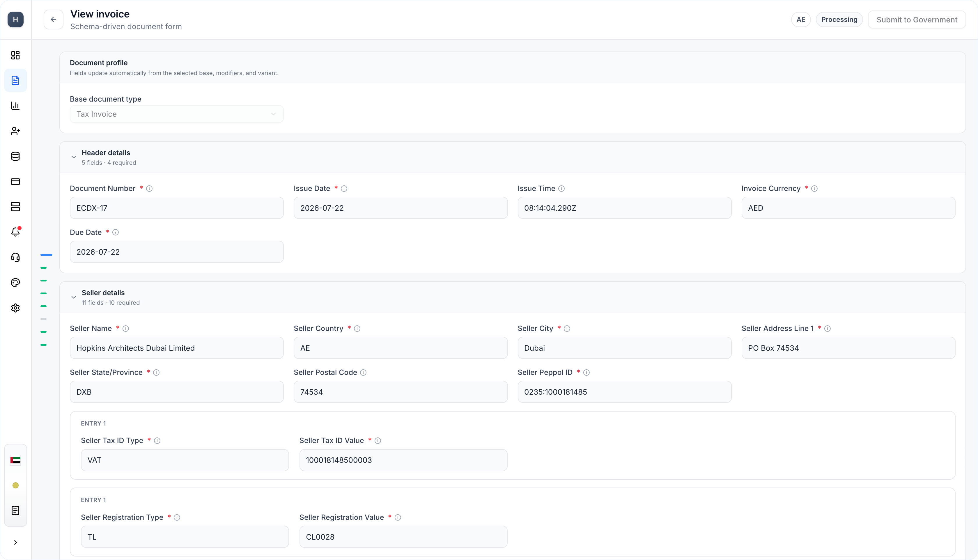Click the UAE flag icon

[x=15, y=460]
